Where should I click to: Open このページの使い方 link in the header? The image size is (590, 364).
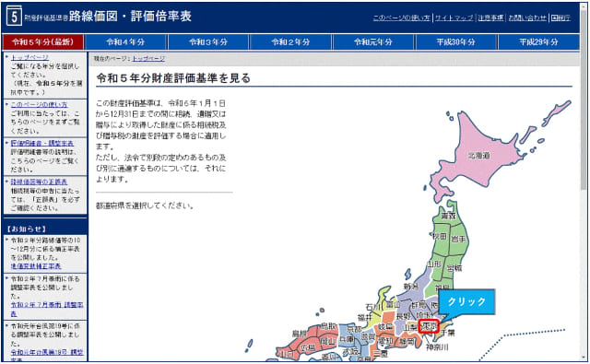coord(401,18)
